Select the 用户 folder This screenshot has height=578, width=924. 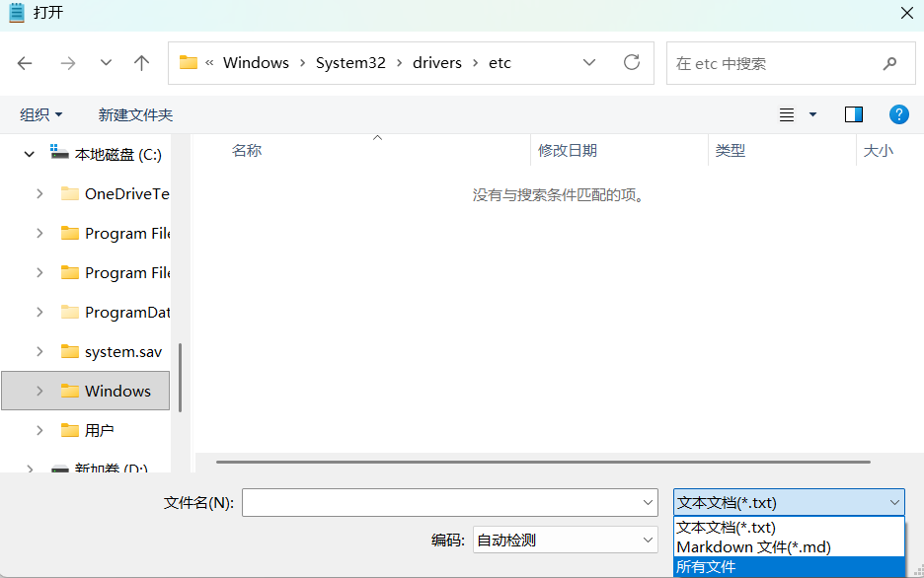99,430
